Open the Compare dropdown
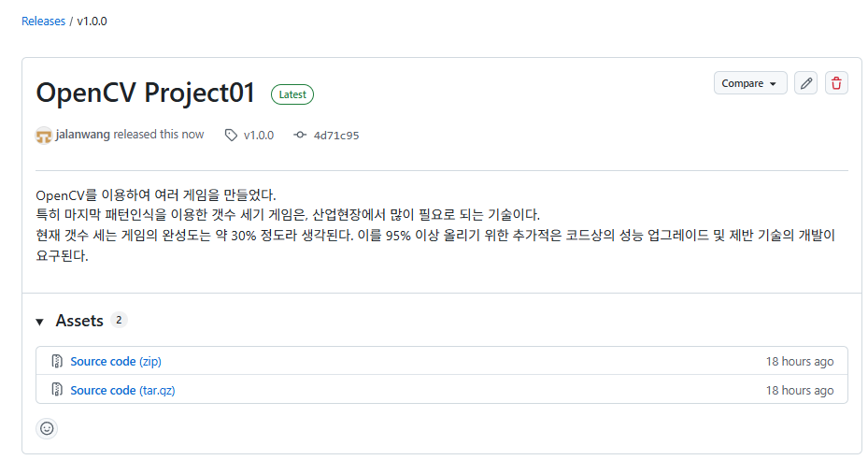This screenshot has height=460, width=868. (749, 83)
